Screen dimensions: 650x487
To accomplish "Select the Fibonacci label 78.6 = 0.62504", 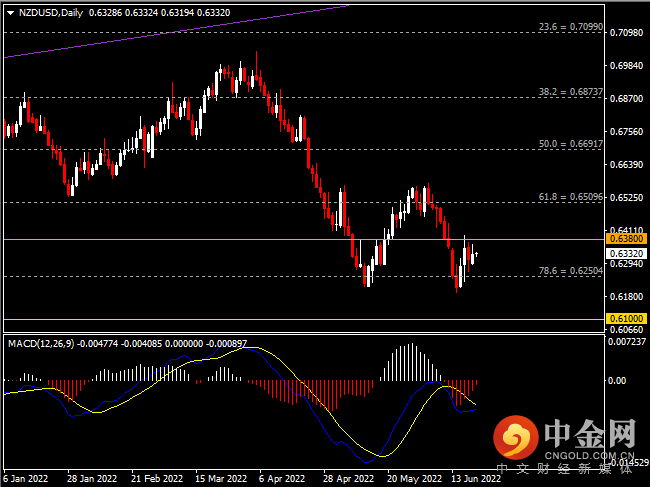I will [570, 271].
